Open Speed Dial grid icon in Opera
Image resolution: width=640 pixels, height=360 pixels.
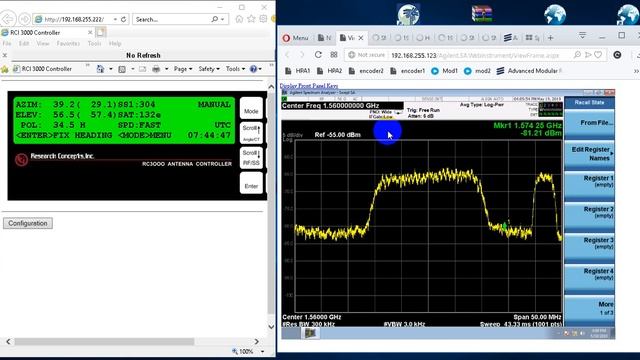pyautogui.click(x=334, y=55)
